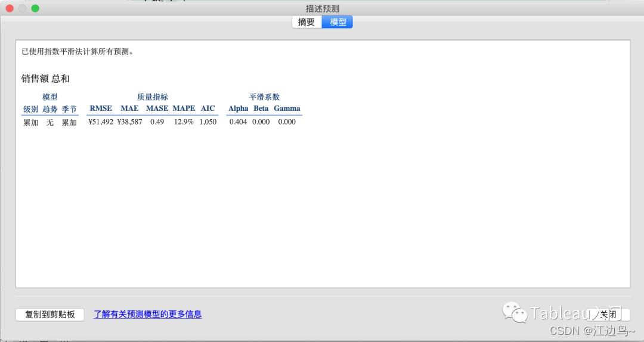Screen dimensions: 644x342
Task: Select the 模型 tab
Action: coord(338,22)
